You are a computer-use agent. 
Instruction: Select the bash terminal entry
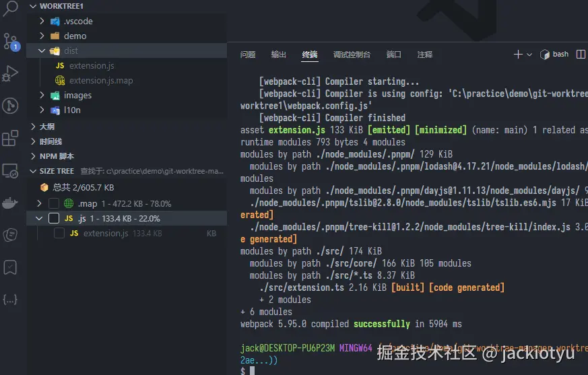tap(554, 55)
